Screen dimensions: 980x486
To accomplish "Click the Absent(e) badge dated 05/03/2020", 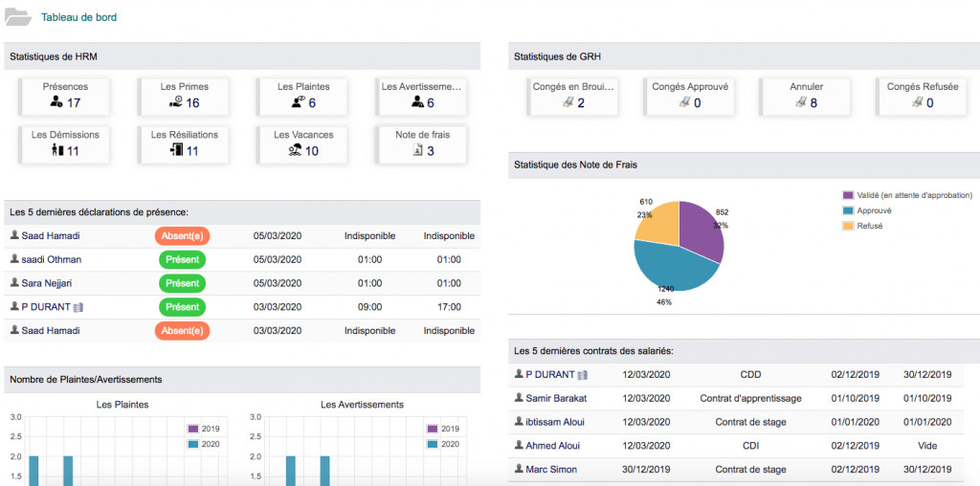I will (x=182, y=235).
